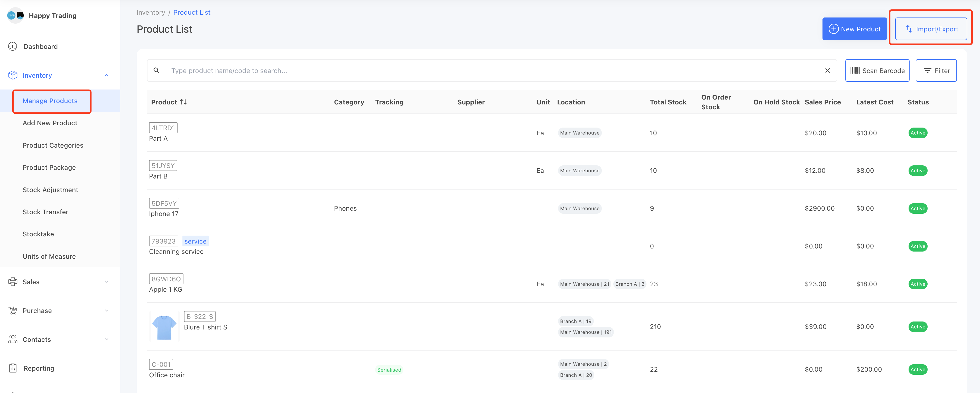Click the Reporting clipboard icon

tap(13, 368)
